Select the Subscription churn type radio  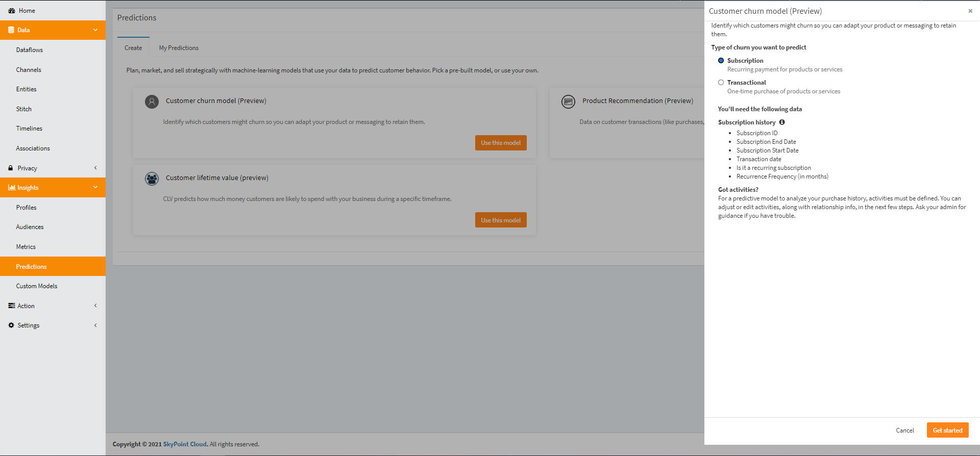721,61
